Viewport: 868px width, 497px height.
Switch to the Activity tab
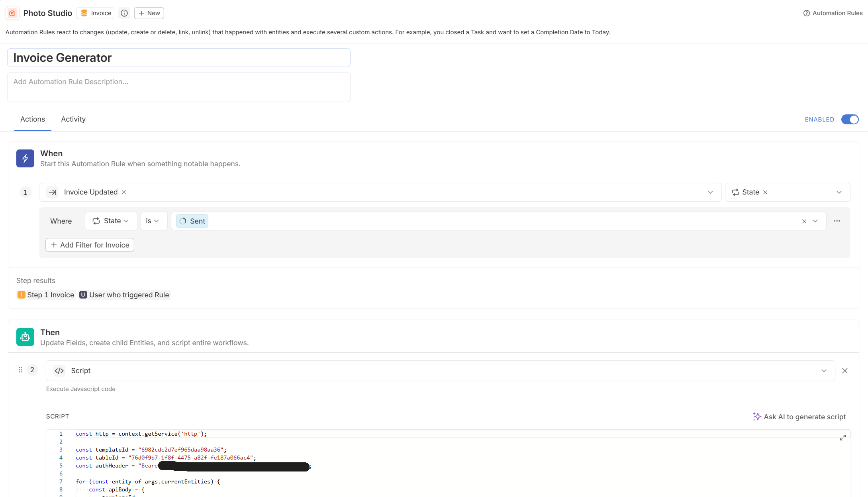tap(73, 119)
